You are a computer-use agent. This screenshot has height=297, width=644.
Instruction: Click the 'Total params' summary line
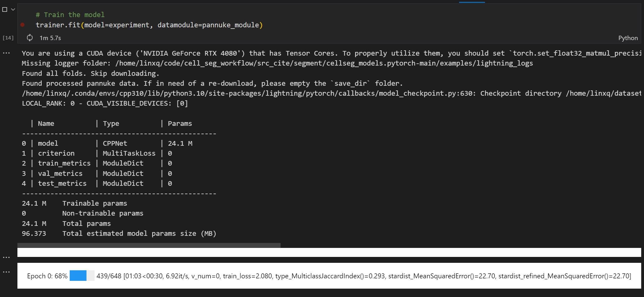pos(66,223)
